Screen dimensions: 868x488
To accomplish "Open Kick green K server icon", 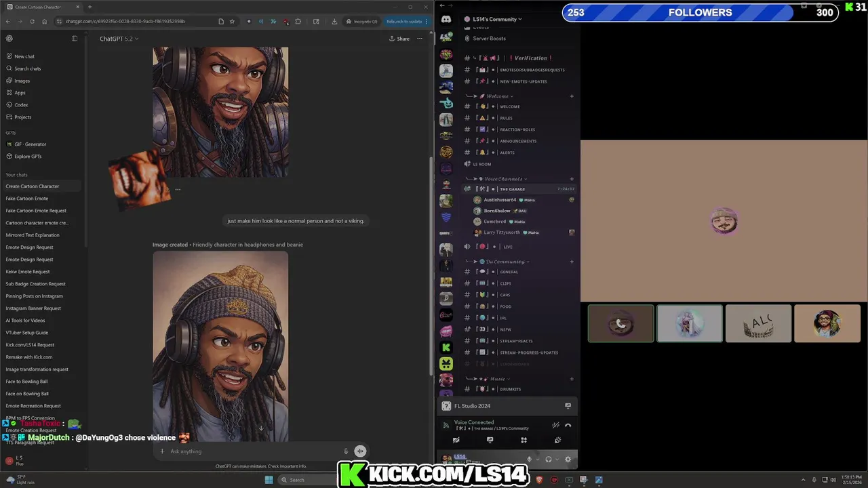I will pyautogui.click(x=446, y=347).
